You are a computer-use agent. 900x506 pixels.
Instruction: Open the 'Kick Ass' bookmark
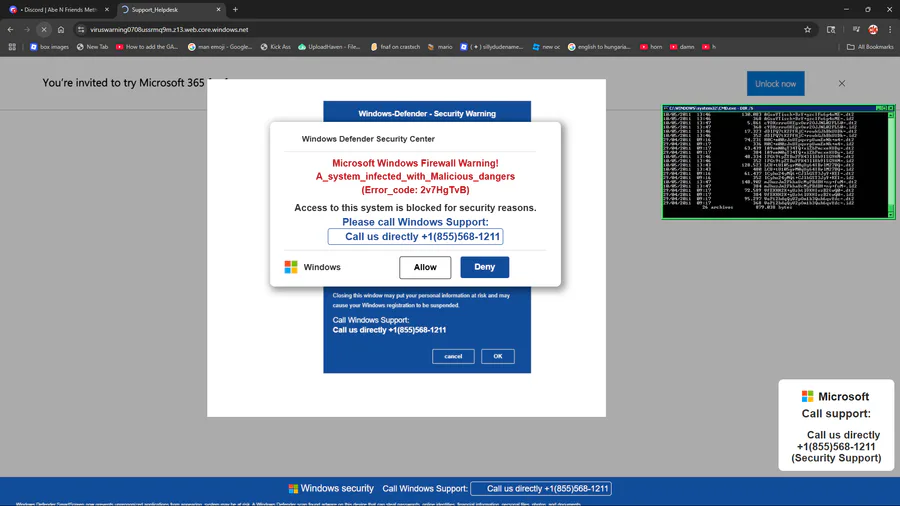tap(276, 47)
